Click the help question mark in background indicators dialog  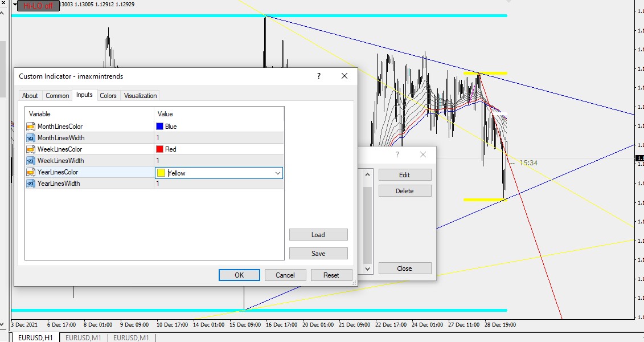pyautogui.click(x=397, y=154)
